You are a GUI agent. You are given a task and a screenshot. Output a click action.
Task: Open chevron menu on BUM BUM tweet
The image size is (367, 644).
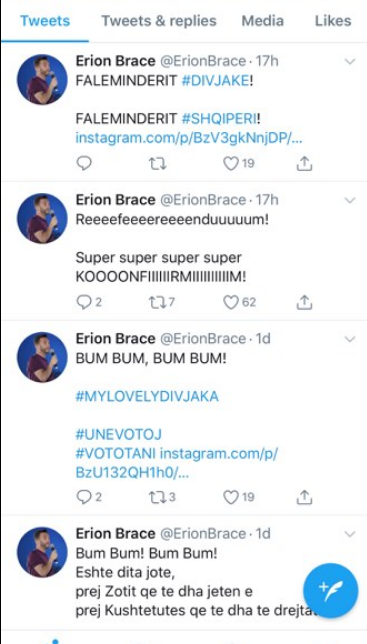[x=349, y=339]
